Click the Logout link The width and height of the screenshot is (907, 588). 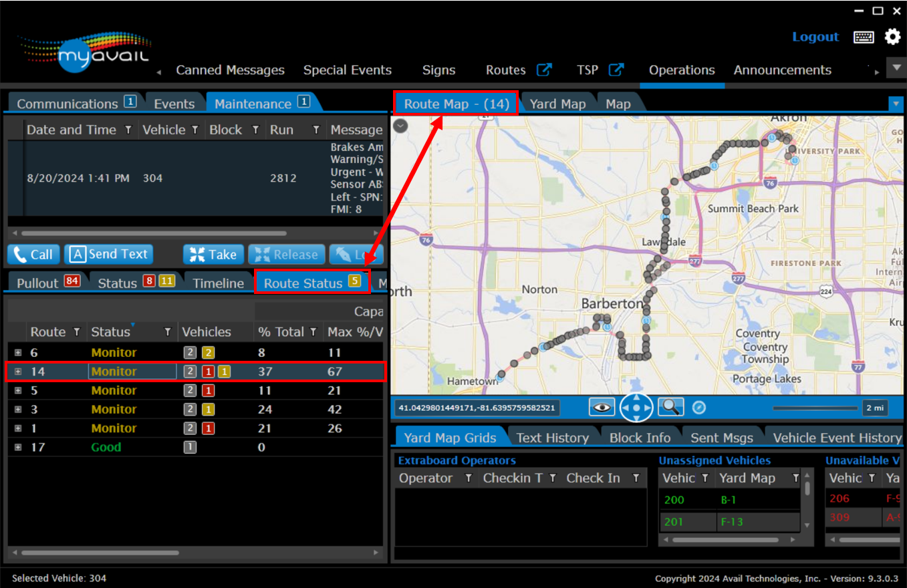pos(815,37)
